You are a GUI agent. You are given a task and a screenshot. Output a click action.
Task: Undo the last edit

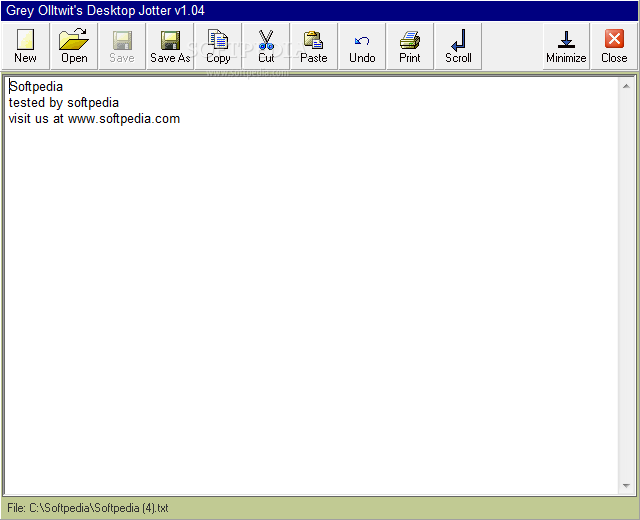click(362, 46)
